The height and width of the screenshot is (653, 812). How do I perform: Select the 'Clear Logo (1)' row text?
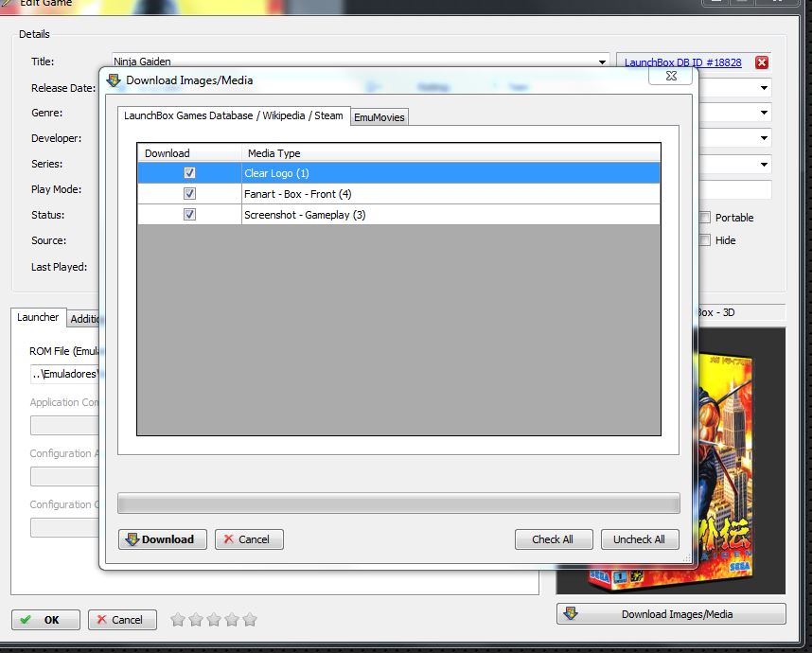[x=276, y=173]
